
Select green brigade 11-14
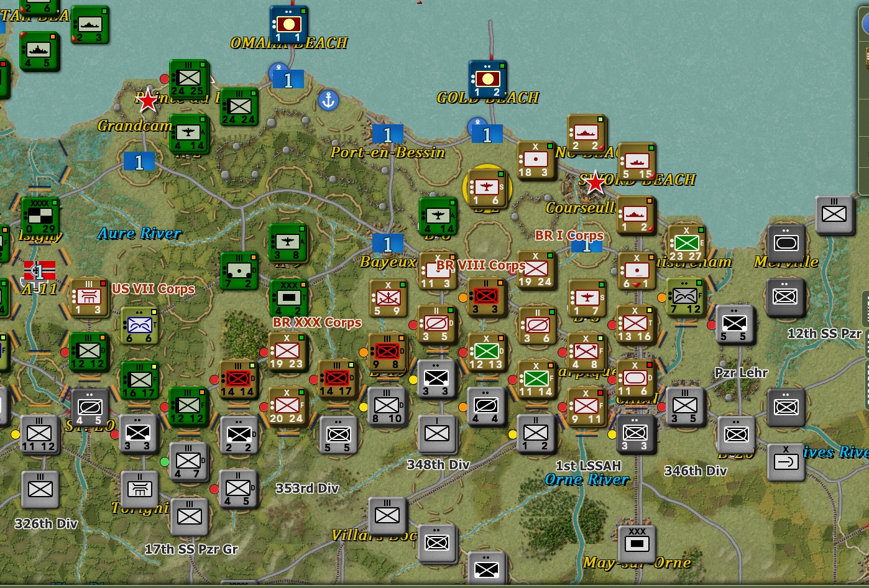[536, 379]
